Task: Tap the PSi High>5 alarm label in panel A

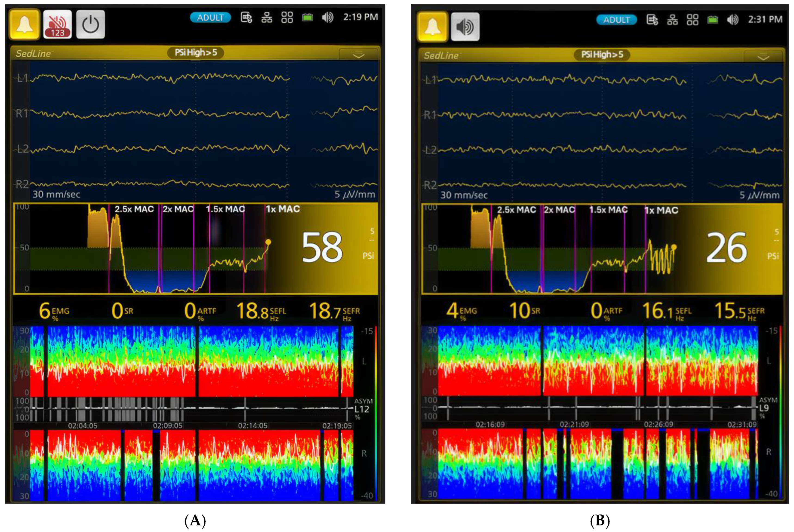Action: click(196, 53)
